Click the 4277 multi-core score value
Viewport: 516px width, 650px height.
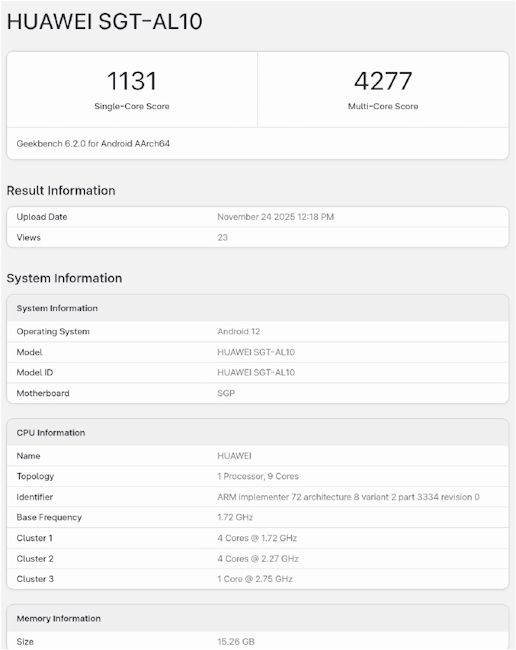point(383,81)
